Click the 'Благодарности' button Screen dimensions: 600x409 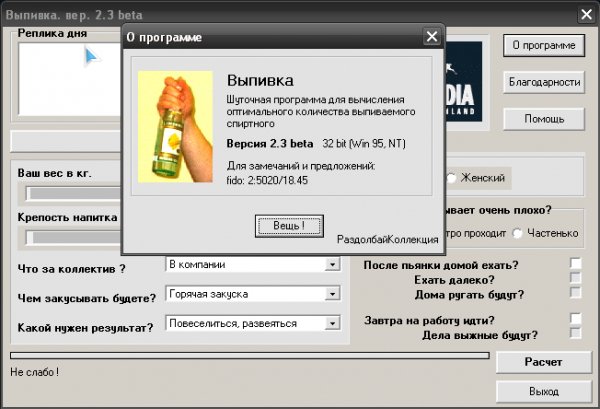pyautogui.click(x=544, y=82)
